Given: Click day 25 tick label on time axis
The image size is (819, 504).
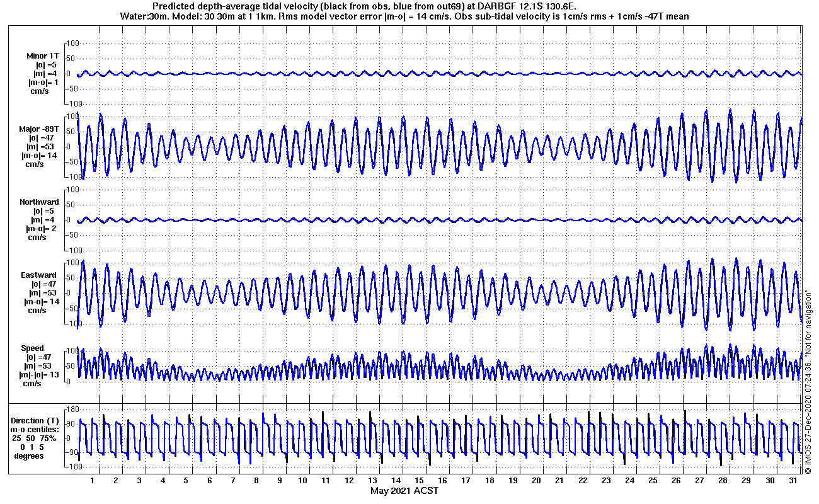Looking at the screenshot, I should [653, 481].
